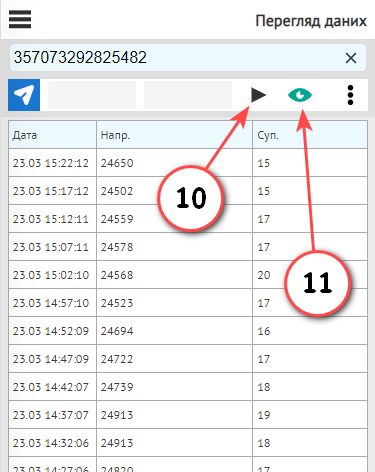Click the first empty gray date field
Viewport: 375px width, 472px height.
[x=92, y=95]
